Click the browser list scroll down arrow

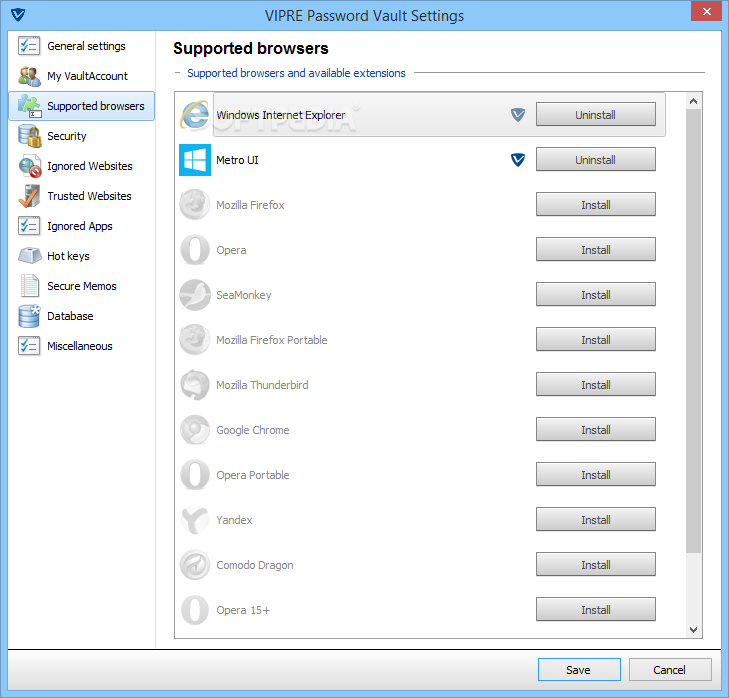click(x=693, y=630)
